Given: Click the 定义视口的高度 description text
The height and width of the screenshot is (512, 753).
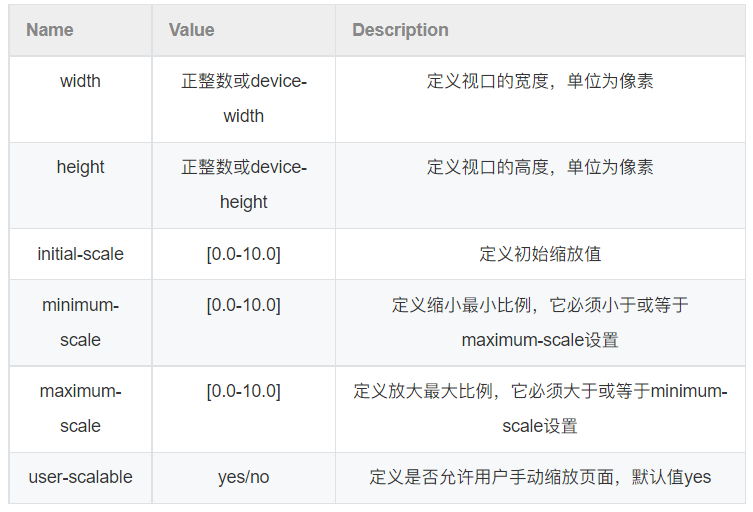Looking at the screenshot, I should [540, 167].
